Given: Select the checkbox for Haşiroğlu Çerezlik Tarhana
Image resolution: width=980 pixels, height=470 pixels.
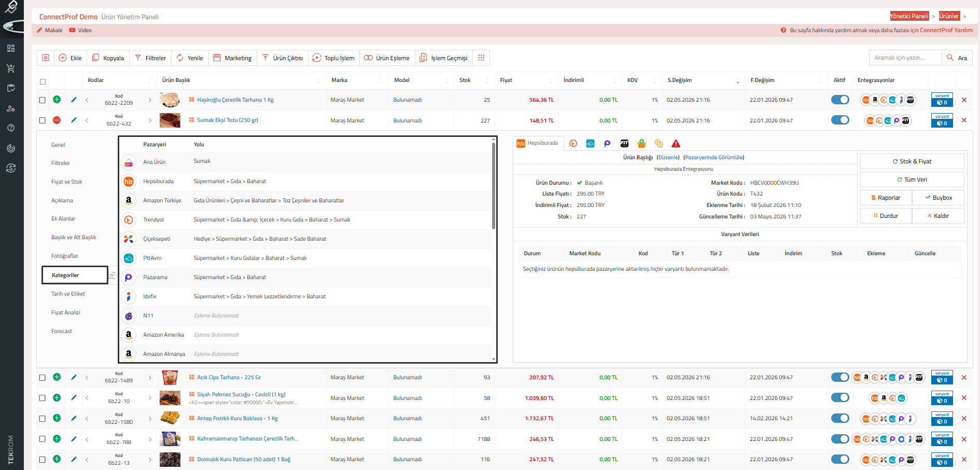Looking at the screenshot, I should click(43, 100).
